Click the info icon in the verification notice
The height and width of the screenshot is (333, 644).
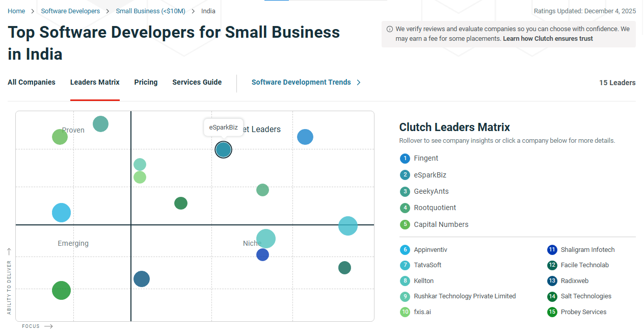point(390,29)
